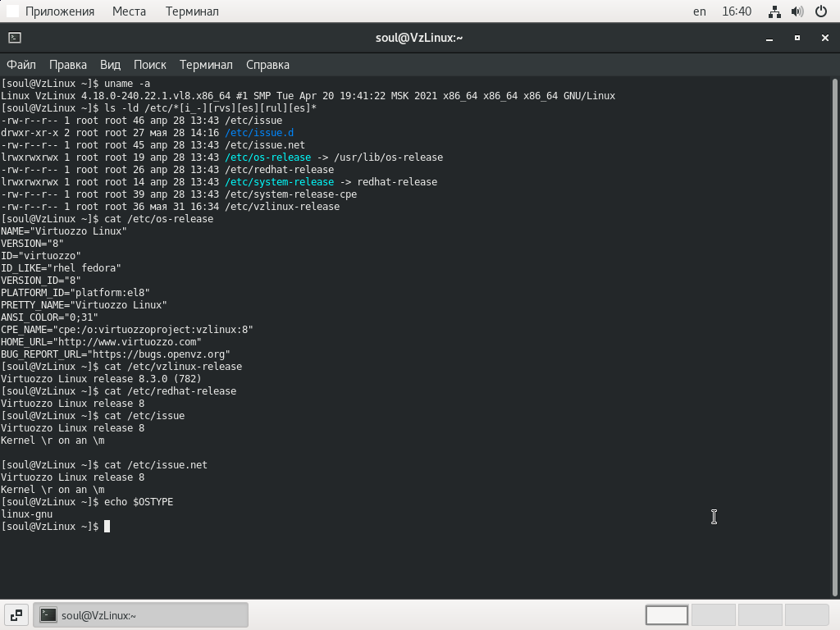Switch to the third workspace in pager

[x=760, y=615]
